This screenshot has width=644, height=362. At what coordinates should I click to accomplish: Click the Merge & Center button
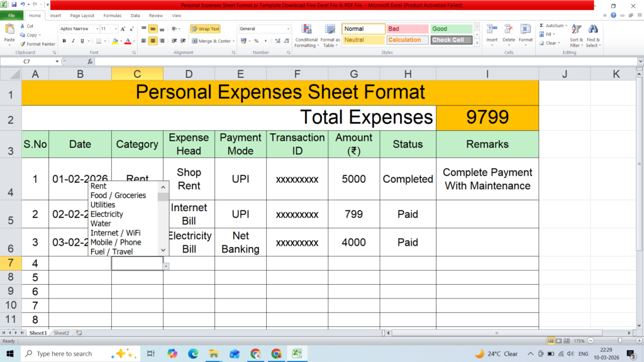211,41
